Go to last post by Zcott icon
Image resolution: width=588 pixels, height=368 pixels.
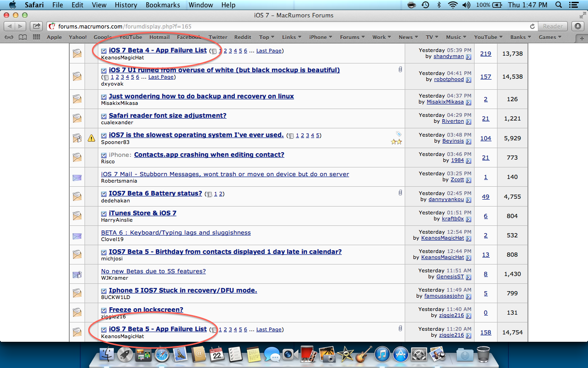[x=469, y=180]
